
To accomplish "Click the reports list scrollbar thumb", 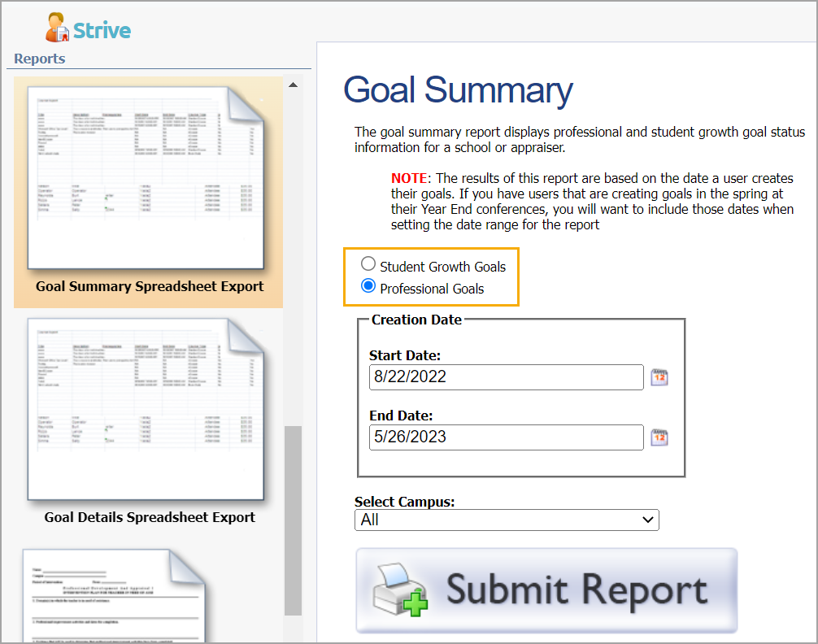I will 294,521.
